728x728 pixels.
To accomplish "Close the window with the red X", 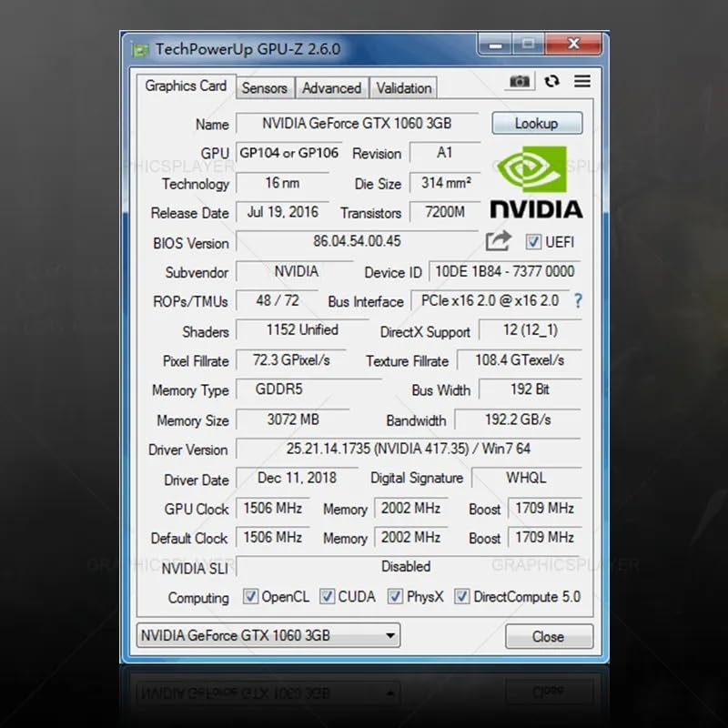I will [574, 44].
